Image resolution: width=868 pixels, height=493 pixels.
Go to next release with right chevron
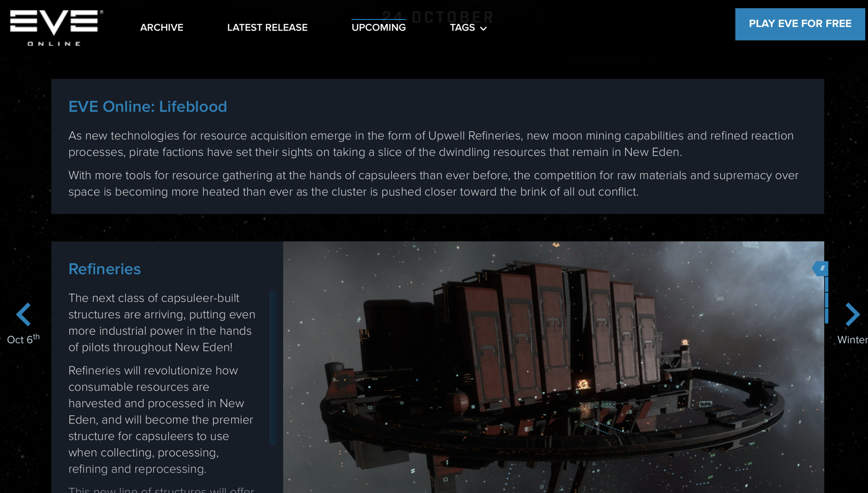(x=852, y=315)
